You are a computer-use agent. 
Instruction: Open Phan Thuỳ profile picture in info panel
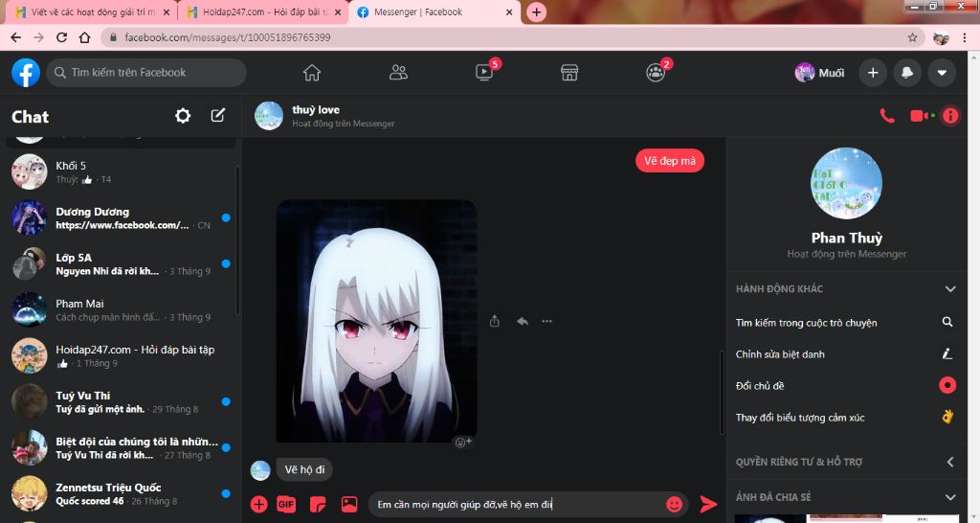click(x=846, y=183)
